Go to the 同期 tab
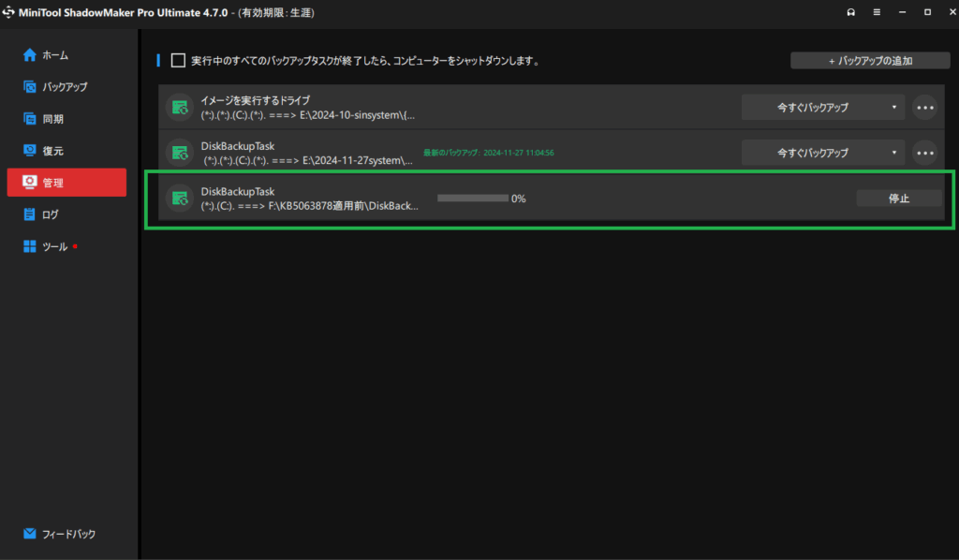The image size is (959, 560). click(66, 119)
